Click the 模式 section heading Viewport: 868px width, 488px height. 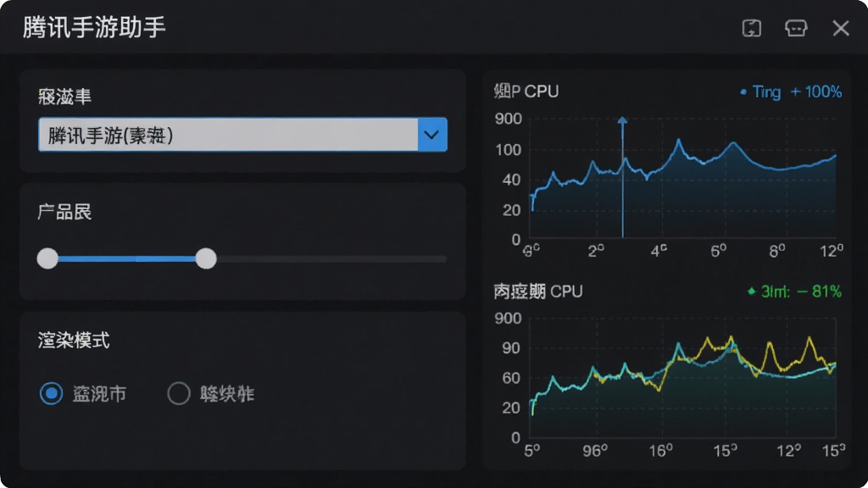pos(74,341)
